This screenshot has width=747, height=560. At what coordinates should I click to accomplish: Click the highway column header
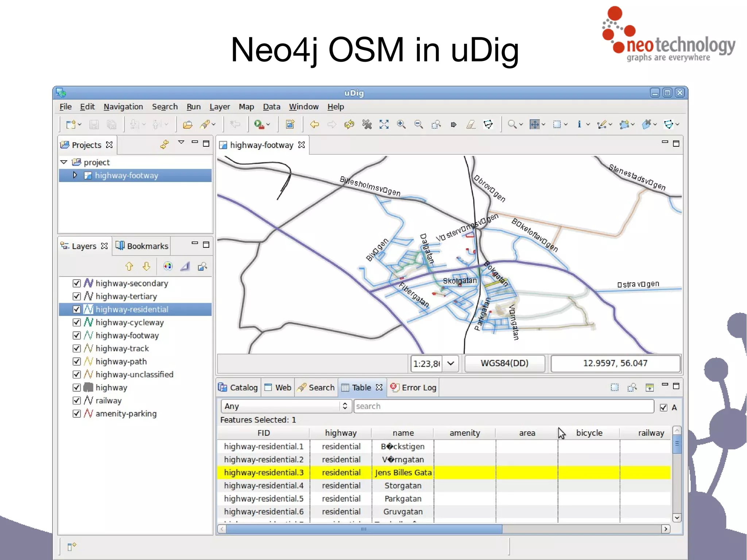tap(341, 433)
